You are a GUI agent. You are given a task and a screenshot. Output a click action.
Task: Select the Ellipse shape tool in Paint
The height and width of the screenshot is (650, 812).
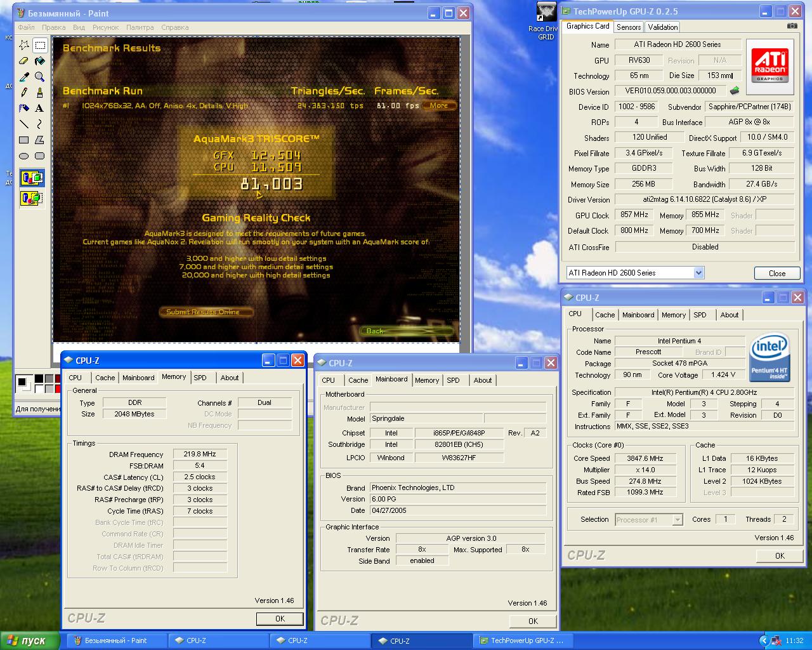click(x=24, y=156)
